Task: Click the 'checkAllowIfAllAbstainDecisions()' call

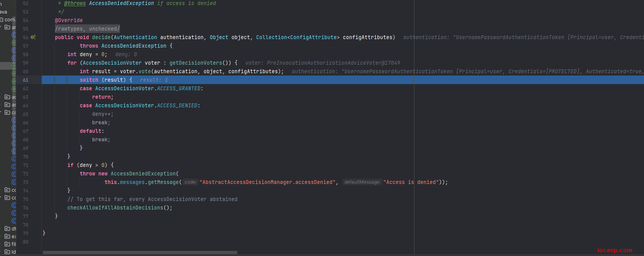Action: point(118,208)
